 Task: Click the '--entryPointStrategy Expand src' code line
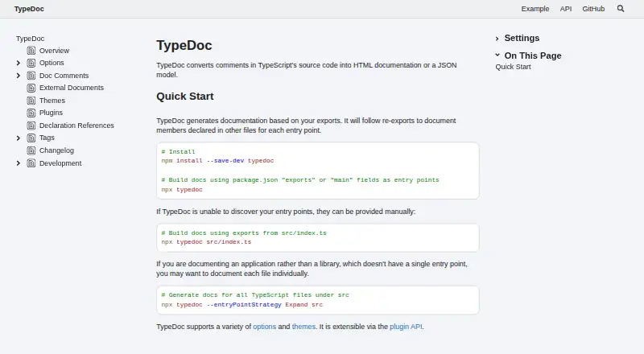pyautogui.click(x=242, y=305)
